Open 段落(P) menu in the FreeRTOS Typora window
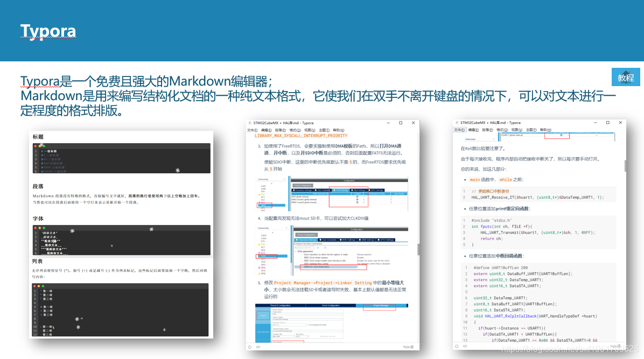Viewport: 644px width, 359px height. 281,130
